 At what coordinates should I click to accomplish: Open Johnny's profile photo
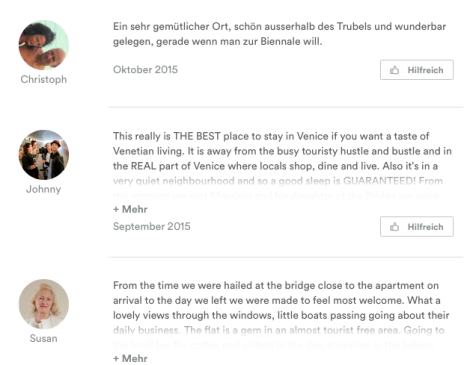[44, 155]
